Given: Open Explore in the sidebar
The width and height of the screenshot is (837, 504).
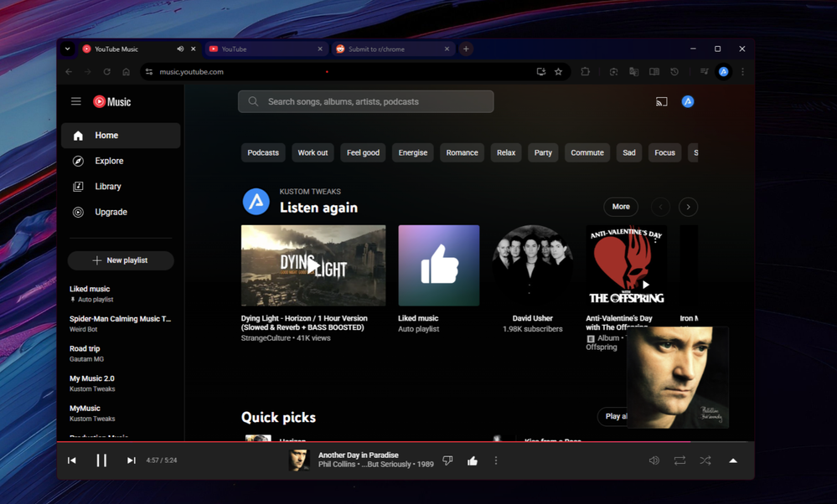Looking at the screenshot, I should click(121, 161).
